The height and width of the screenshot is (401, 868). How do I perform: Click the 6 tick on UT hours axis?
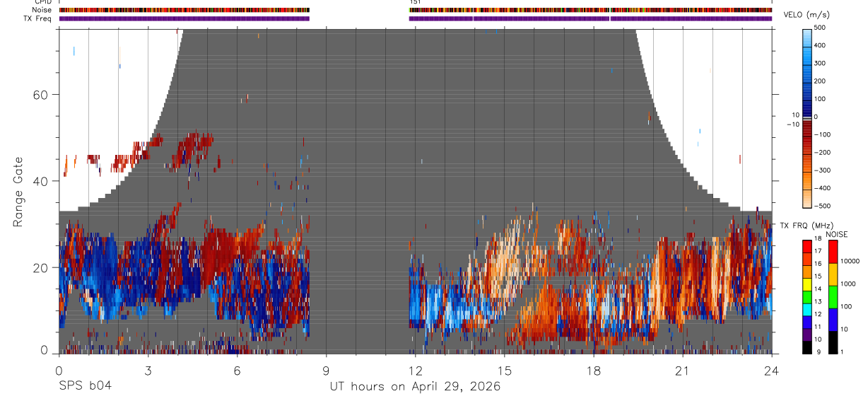coord(237,370)
